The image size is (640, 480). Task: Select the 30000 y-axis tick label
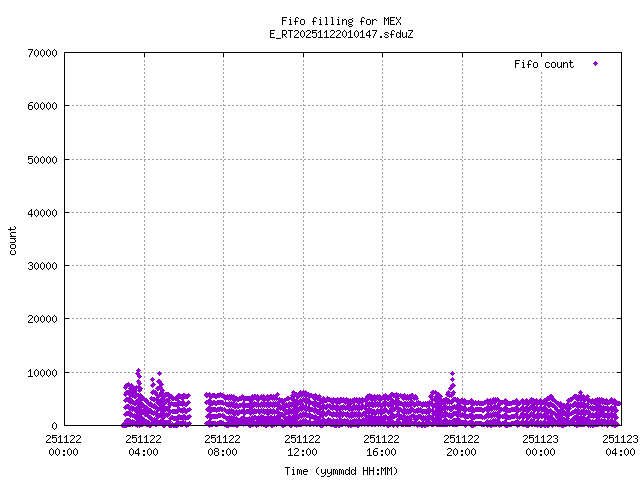[x=39, y=266]
